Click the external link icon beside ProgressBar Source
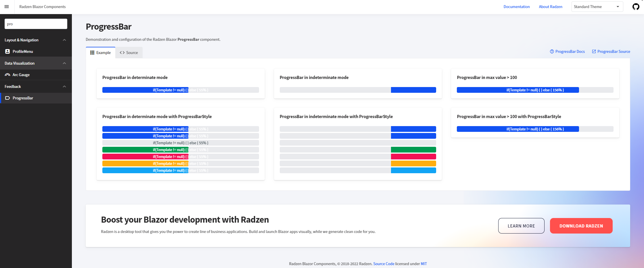 click(594, 51)
